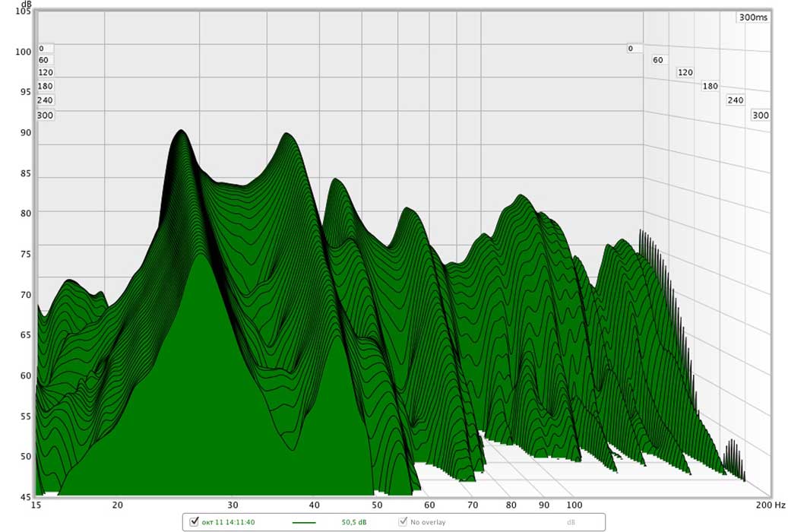This screenshot has width=788, height=532.
Task: Click the 15 Hz frequency axis start label
Action: [34, 505]
